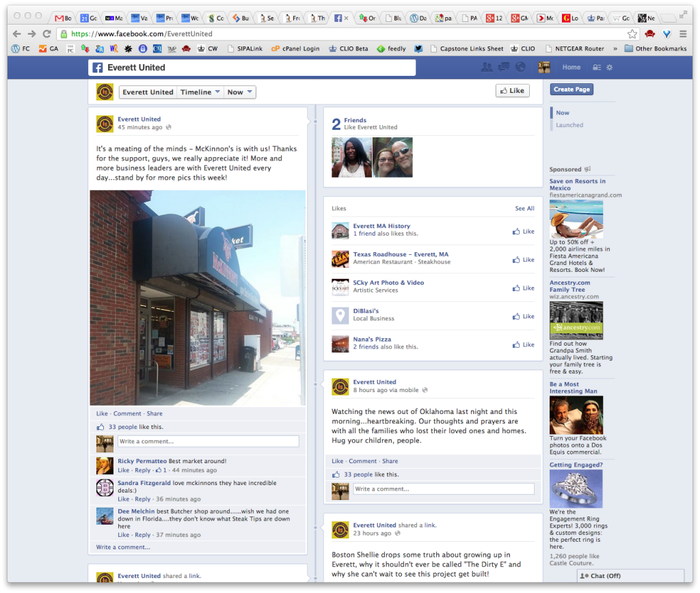Open the CLIO Beta bookmark
The image size is (700, 593).
click(349, 49)
